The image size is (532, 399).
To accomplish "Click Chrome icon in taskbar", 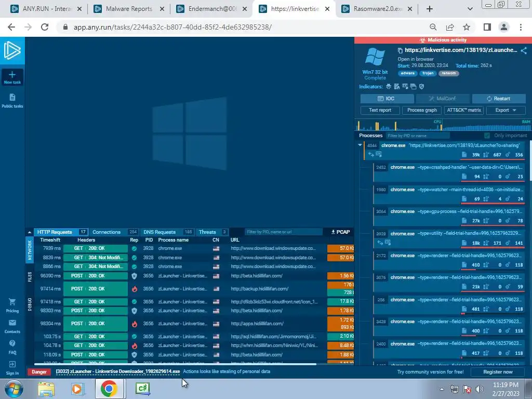I will (109, 389).
